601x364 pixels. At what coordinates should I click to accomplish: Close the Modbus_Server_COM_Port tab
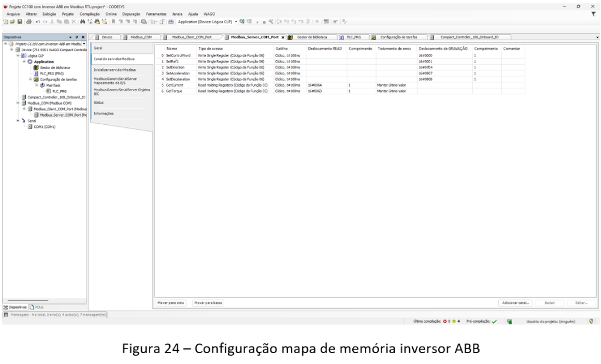(282, 37)
